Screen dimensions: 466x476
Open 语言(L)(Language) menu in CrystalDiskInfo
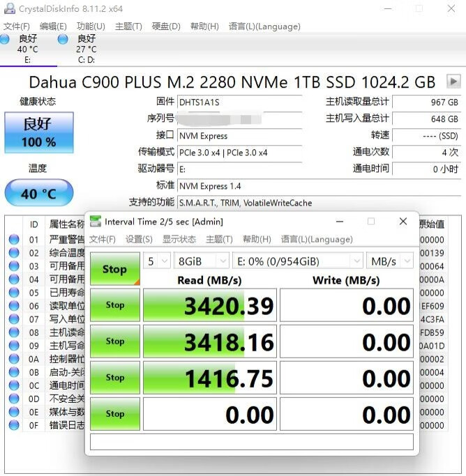264,26
